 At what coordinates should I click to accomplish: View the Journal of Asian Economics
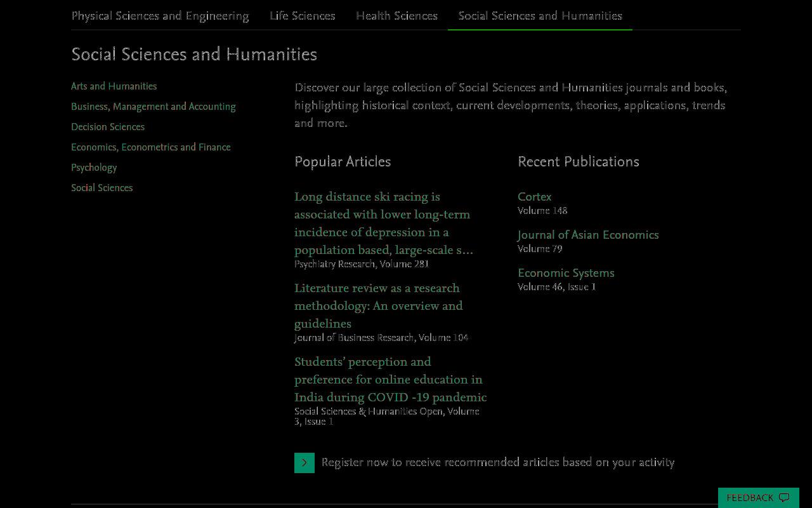588,235
